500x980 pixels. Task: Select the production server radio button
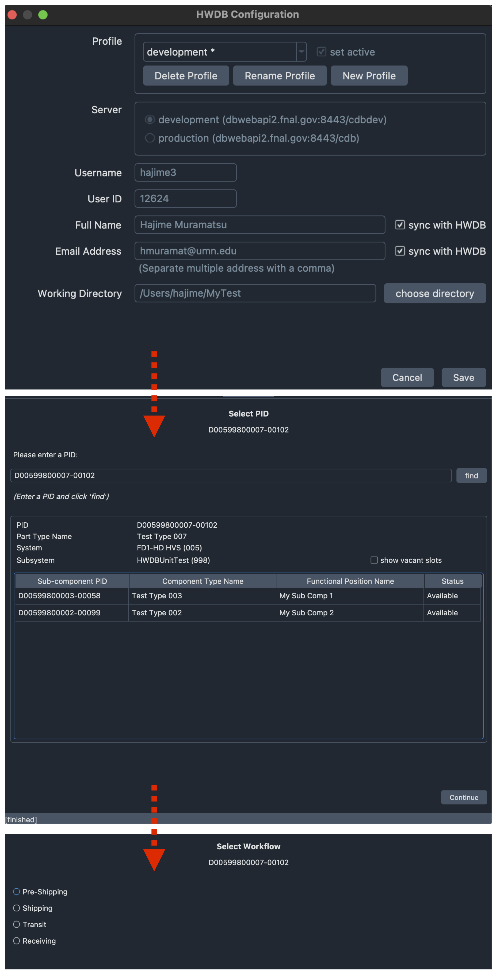click(x=150, y=138)
